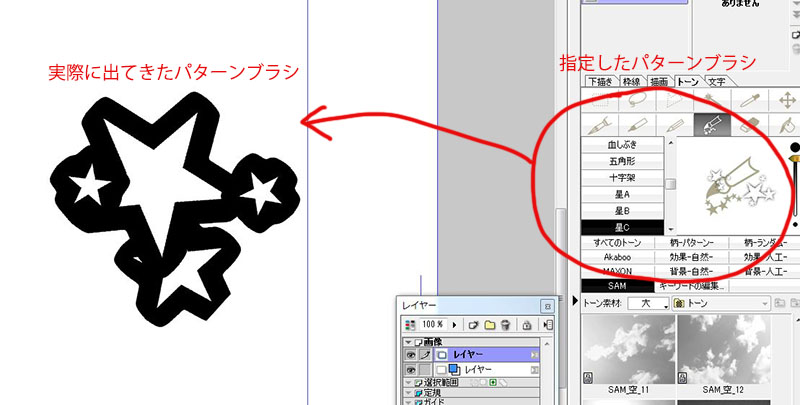Screen dimensions: 800x405
Task: Click the first folder icon beside トーン dropdown
Action: click(780, 303)
